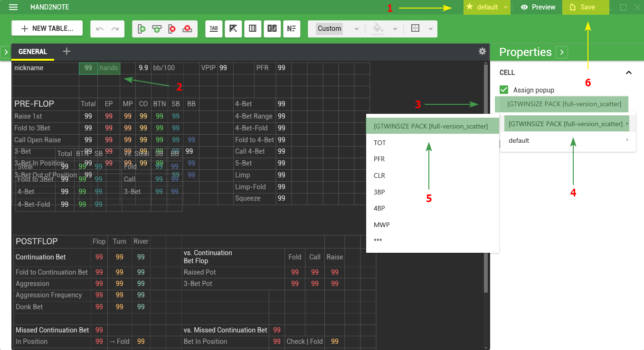The height and width of the screenshot is (350, 644).
Task: Collapse the CELL section chevron
Action: click(x=628, y=73)
